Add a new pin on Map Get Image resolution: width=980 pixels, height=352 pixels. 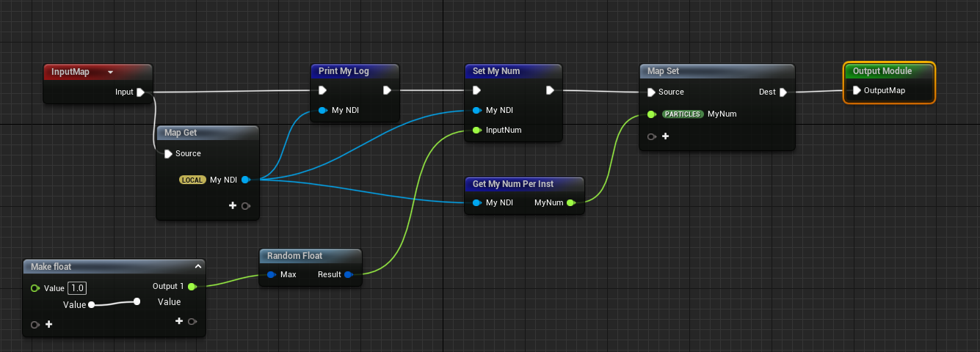[233, 206]
